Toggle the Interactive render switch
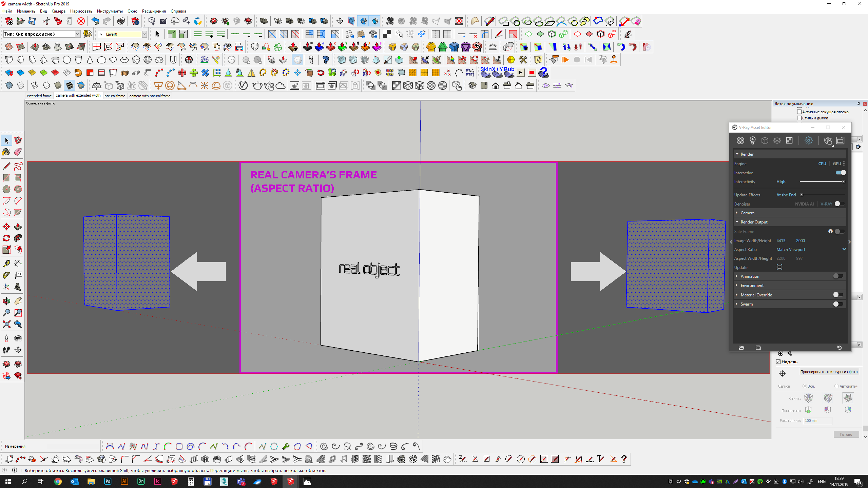The image size is (868, 488). click(x=841, y=173)
